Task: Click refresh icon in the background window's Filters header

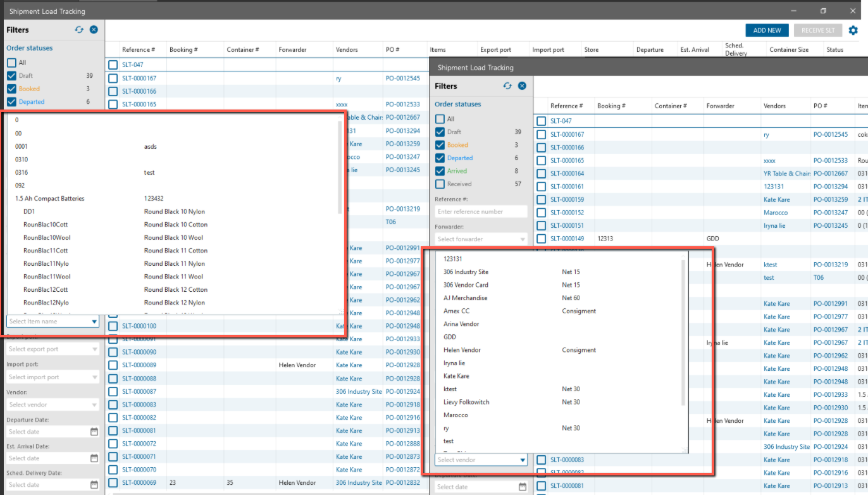Action: click(x=79, y=30)
